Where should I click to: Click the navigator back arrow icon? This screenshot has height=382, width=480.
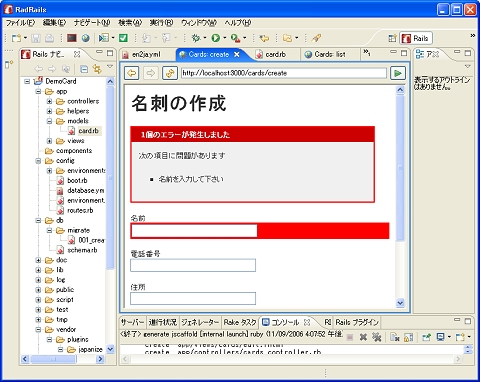point(39,69)
